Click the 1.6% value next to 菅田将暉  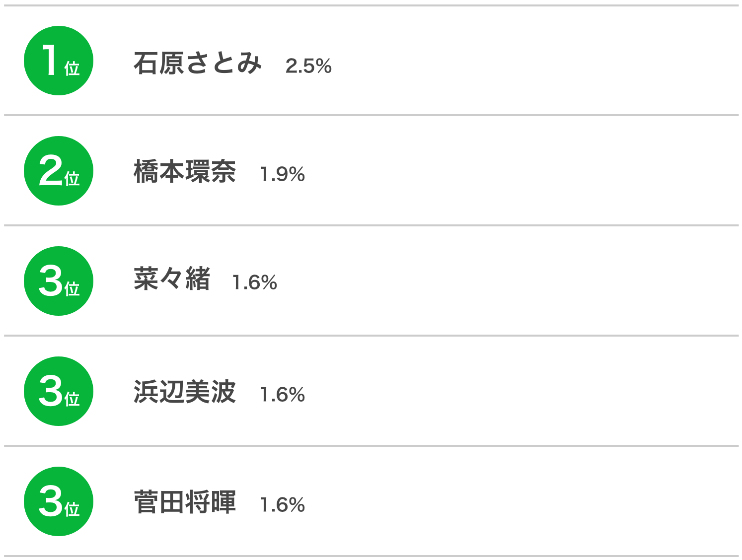283,505
